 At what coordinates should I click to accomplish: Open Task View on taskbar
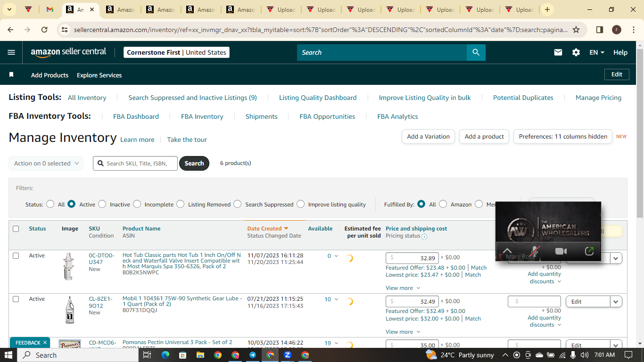click(x=147, y=355)
